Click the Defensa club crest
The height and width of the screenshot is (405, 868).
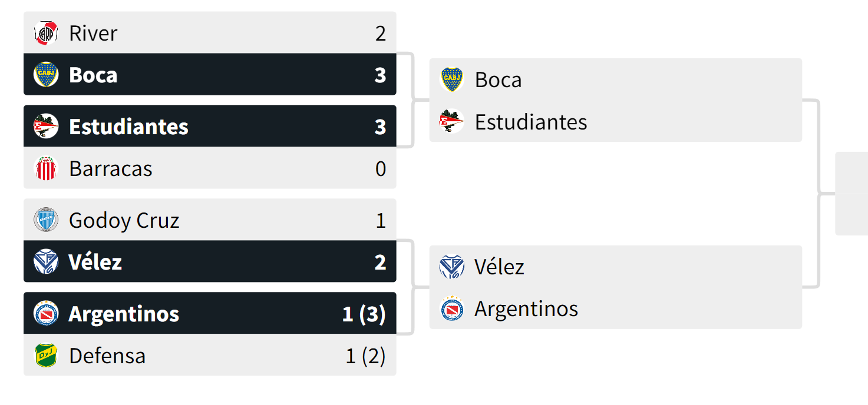pos(46,356)
